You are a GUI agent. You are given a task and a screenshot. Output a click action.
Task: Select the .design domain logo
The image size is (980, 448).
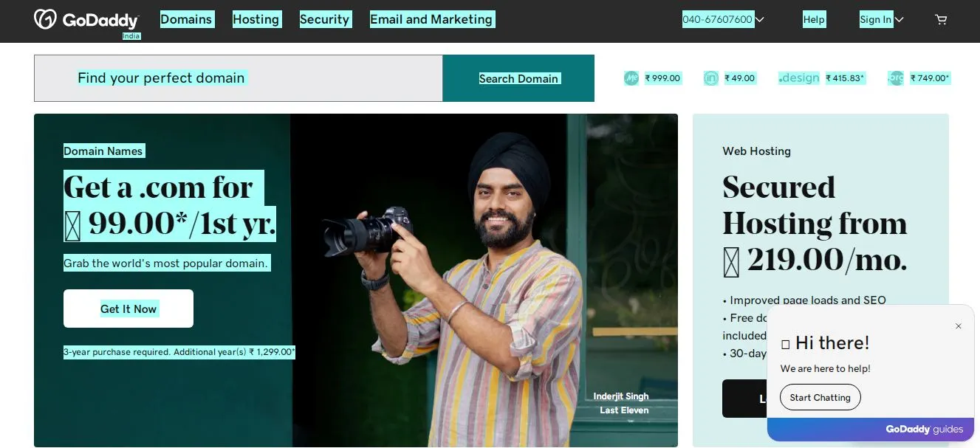tap(799, 78)
